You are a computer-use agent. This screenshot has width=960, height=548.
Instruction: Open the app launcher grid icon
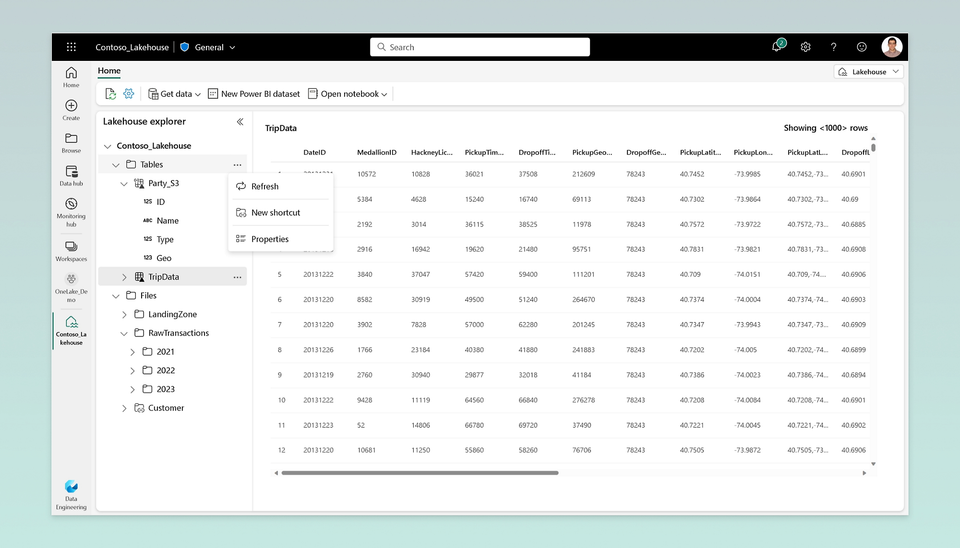click(71, 47)
